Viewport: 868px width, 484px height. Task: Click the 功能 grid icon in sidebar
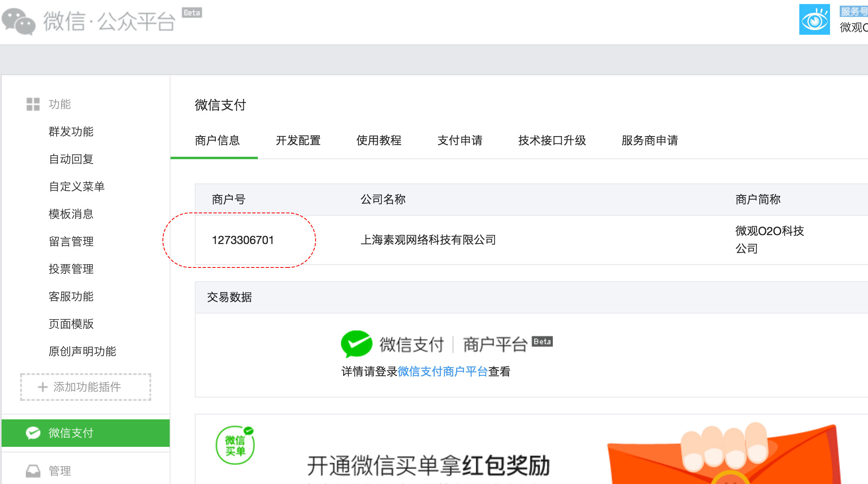point(33,104)
